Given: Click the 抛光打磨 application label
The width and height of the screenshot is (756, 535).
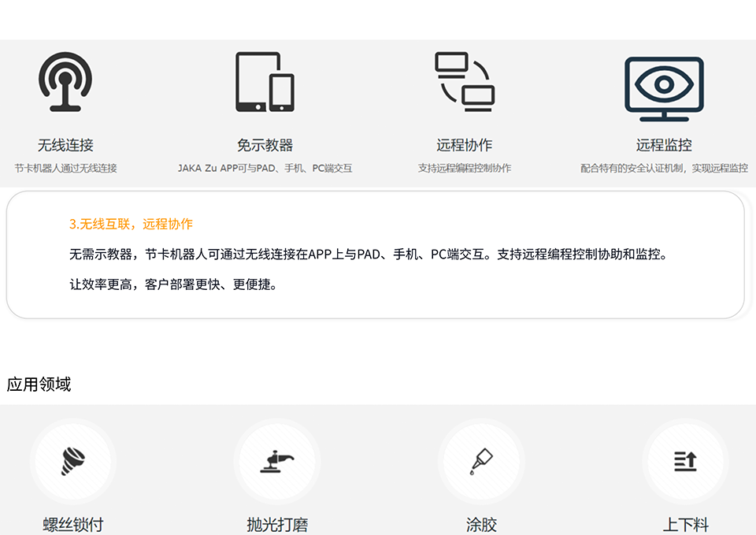Looking at the screenshot, I should click(x=276, y=524).
